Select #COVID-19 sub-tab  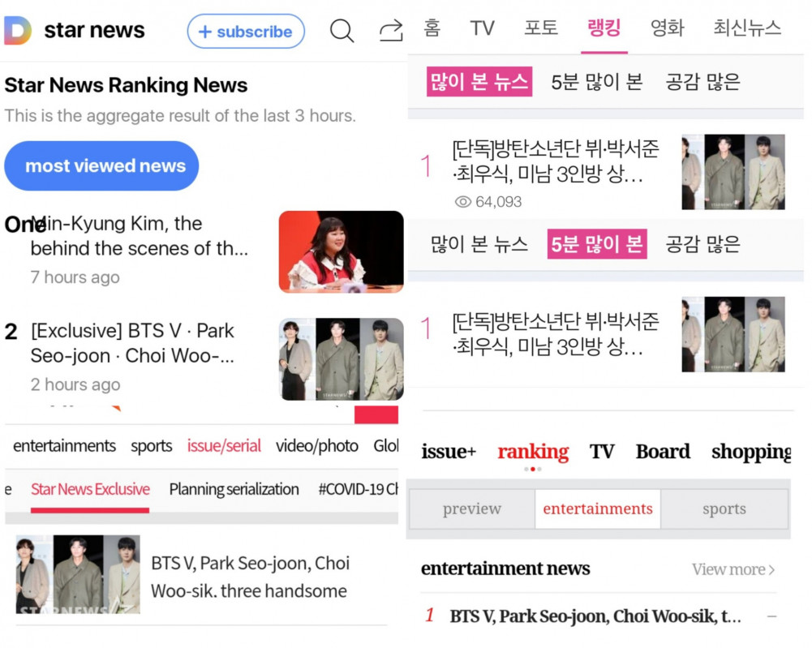click(x=358, y=489)
